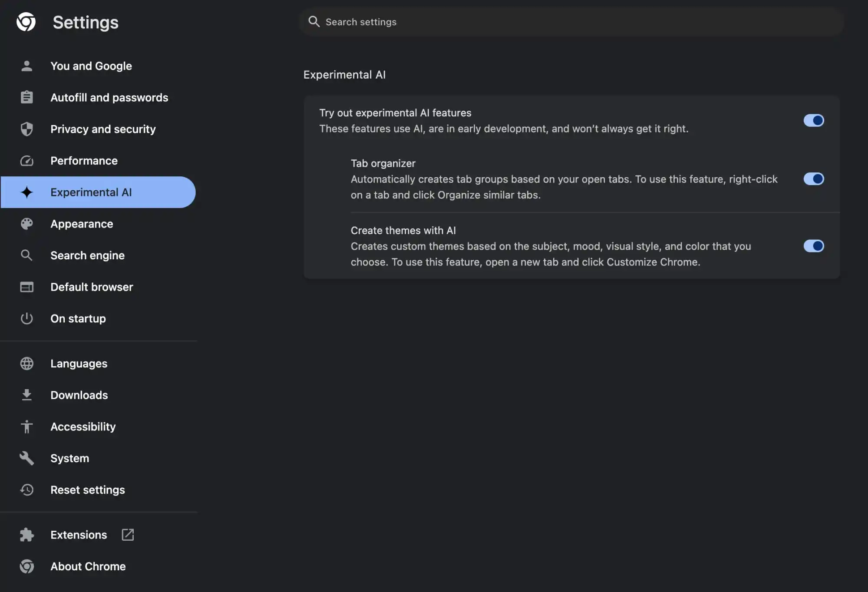868x592 pixels.
Task: Click the Tab organizer label text
Action: point(383,163)
